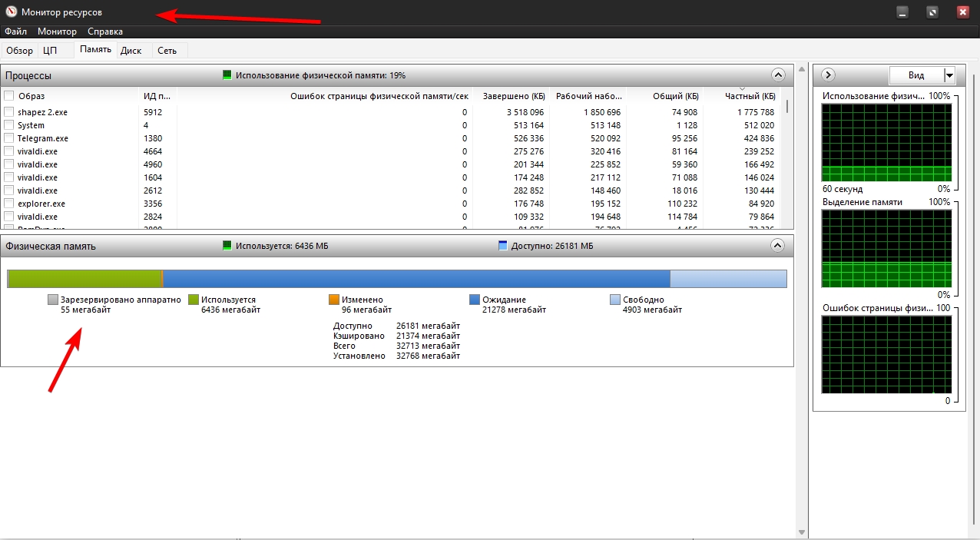Collapse the Физическая память section
This screenshot has width=980, height=540.
778,246
